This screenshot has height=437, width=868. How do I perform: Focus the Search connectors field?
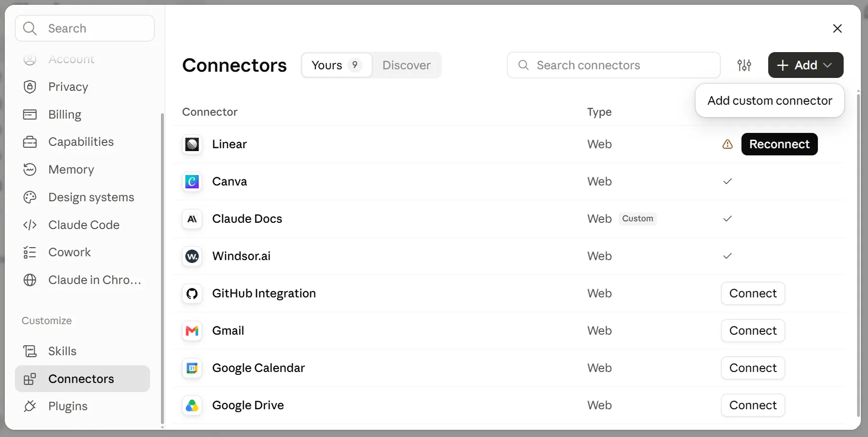613,65
